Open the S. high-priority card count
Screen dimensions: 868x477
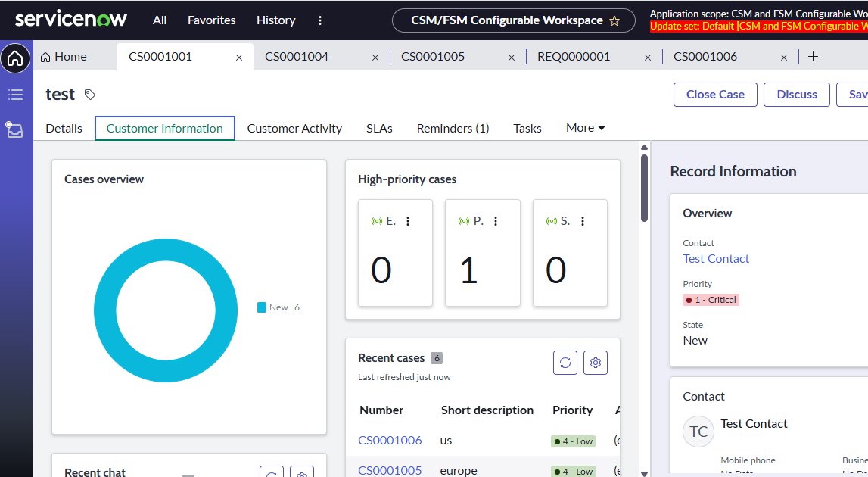(x=555, y=270)
